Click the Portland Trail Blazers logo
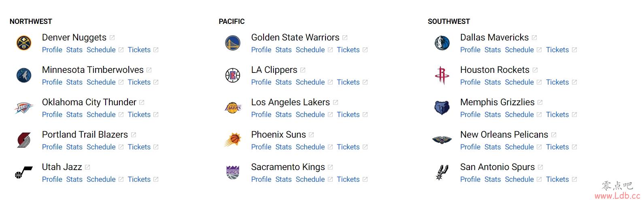The height and width of the screenshot is (200, 644). [24, 140]
